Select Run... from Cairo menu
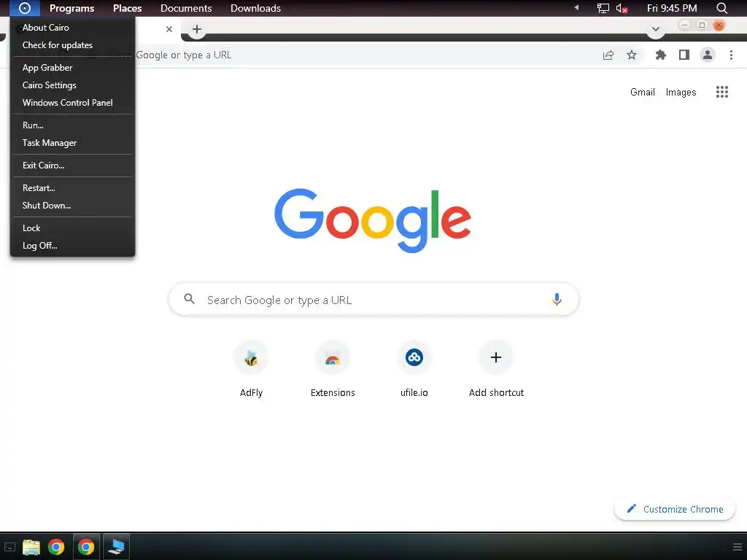This screenshot has height=560, width=747. tap(72, 125)
